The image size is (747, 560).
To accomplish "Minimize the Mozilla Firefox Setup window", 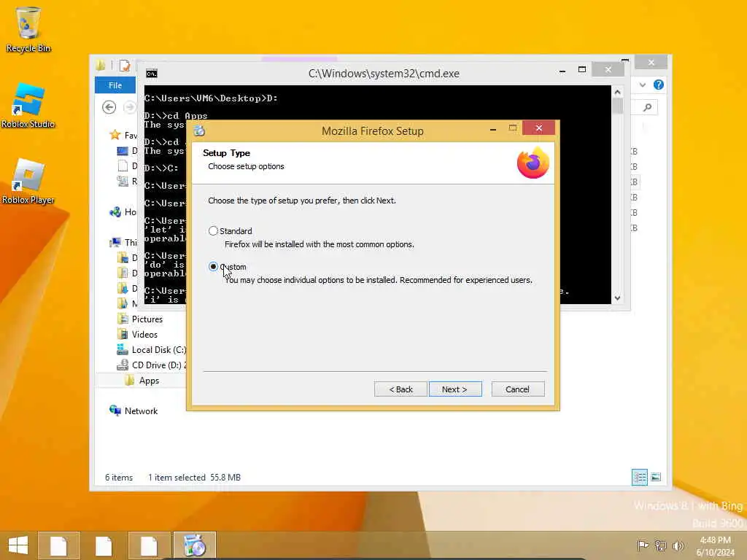I will (492, 129).
